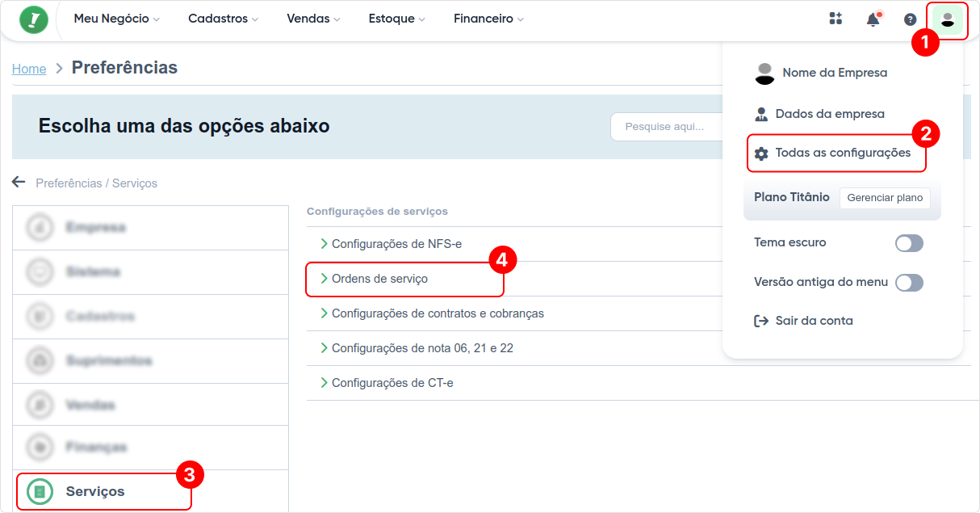
Task: Click the Gerenciar plano button
Action: (885, 198)
